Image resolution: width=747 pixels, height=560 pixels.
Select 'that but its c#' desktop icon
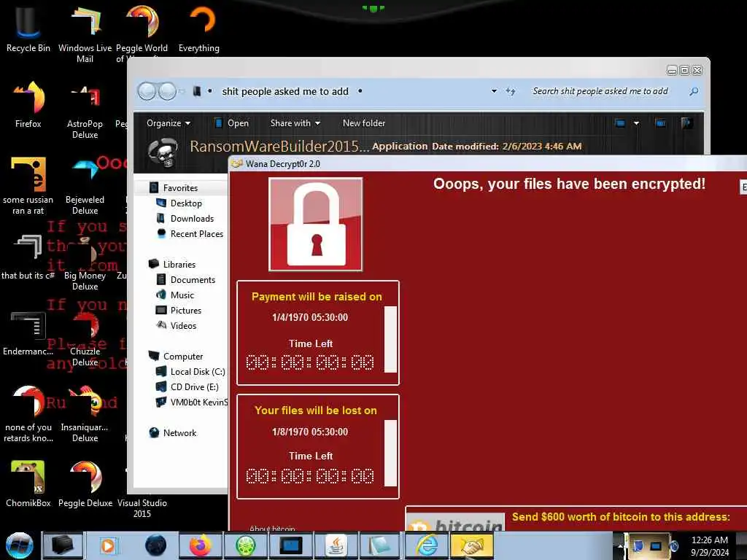tap(28, 257)
